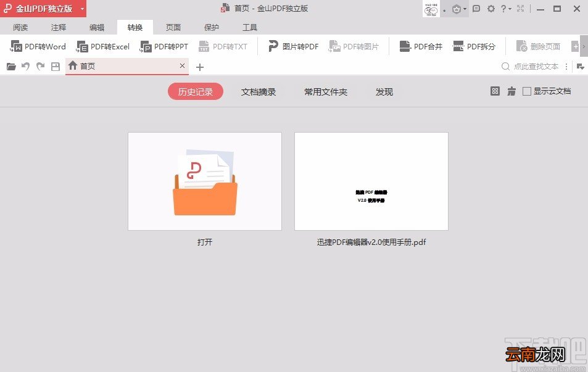Image resolution: width=588 pixels, height=372 pixels.
Task: Open the PDF合并 merge tool
Action: (x=421, y=46)
